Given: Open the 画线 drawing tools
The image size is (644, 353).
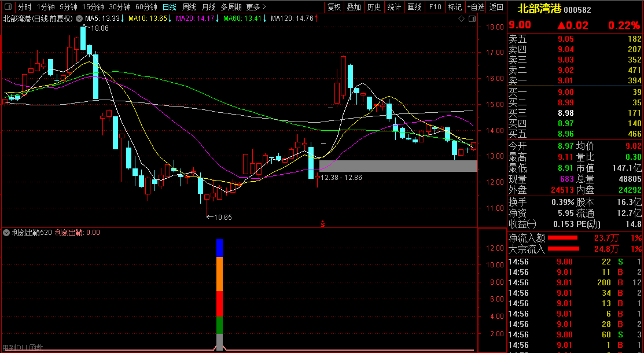Looking at the screenshot, I should tap(414, 7).
